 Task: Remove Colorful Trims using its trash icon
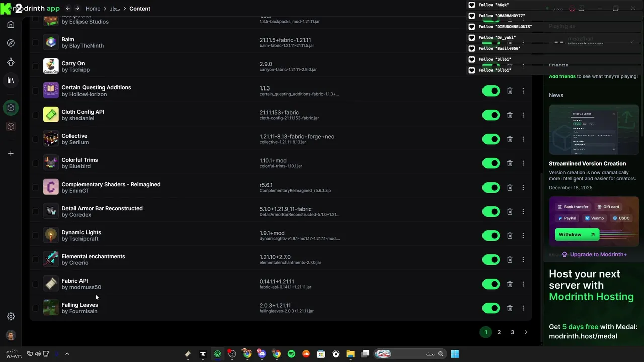click(x=510, y=163)
